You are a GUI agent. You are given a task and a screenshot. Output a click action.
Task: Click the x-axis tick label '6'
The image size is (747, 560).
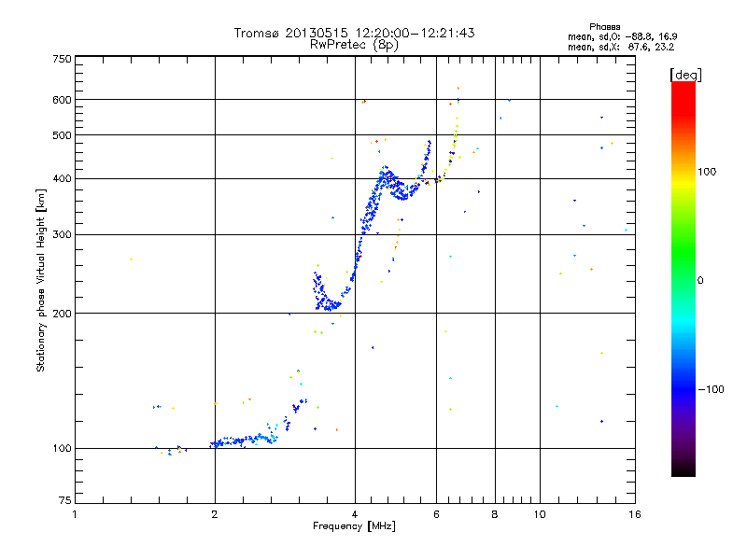(436, 514)
